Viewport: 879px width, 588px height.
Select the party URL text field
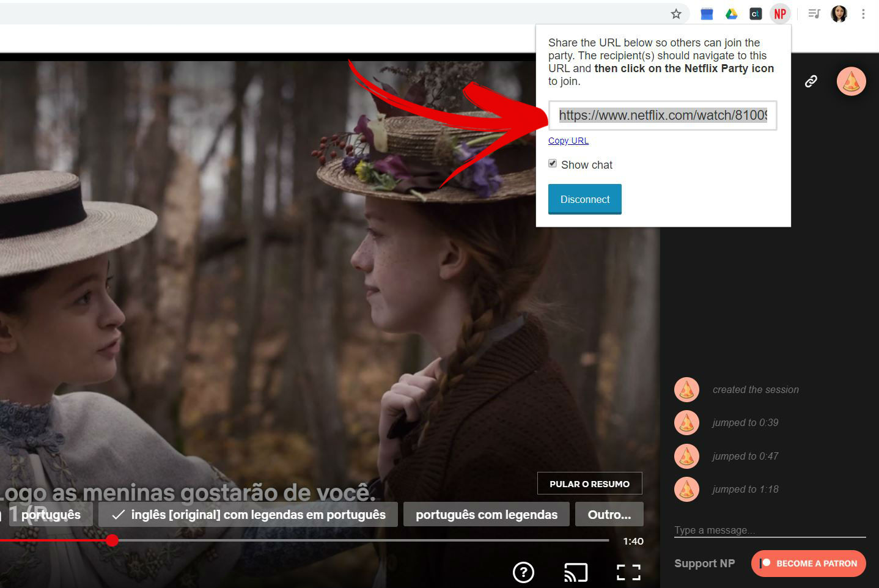tap(663, 116)
